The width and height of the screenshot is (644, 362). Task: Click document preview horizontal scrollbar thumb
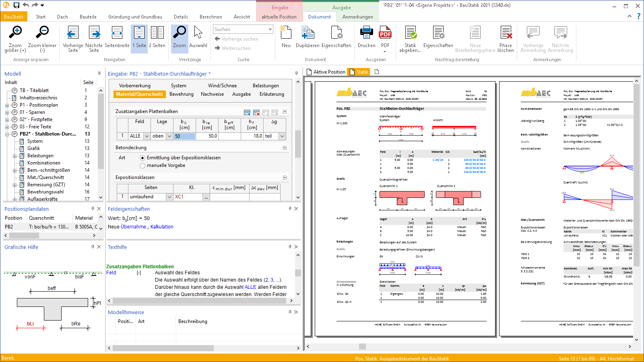tap(362, 346)
